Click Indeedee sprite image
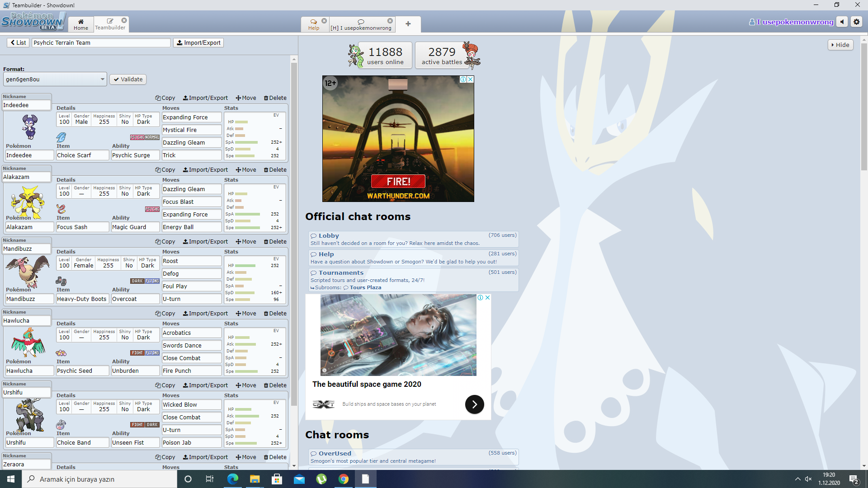868x488 pixels. coord(29,127)
